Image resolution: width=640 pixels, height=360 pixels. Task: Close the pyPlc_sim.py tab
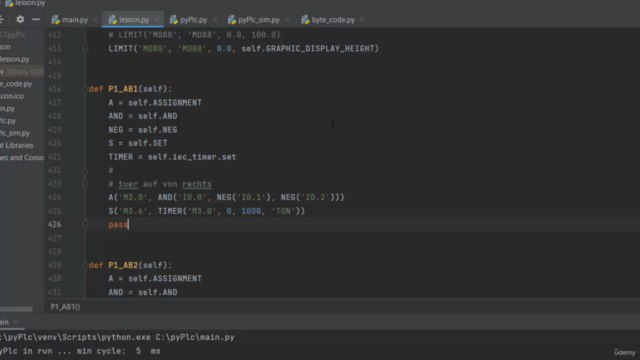287,20
